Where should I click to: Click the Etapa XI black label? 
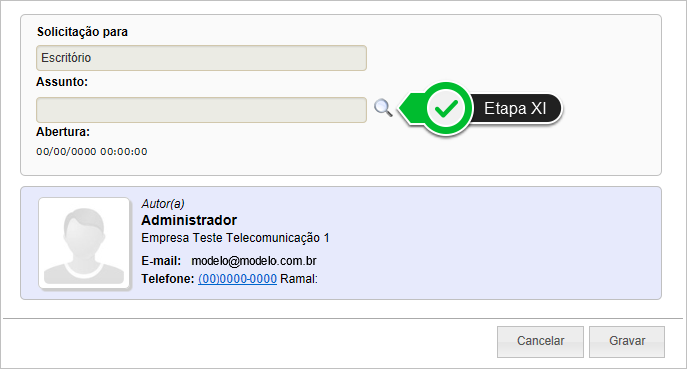[x=515, y=108]
